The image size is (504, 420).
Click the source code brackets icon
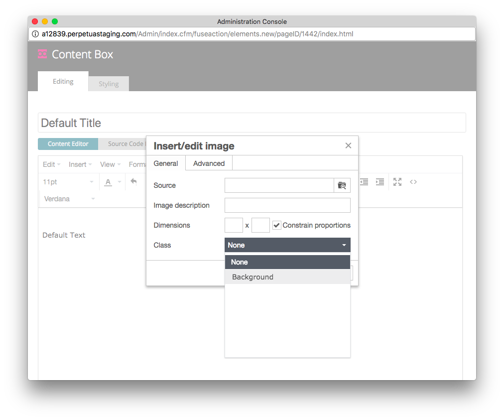click(x=413, y=182)
